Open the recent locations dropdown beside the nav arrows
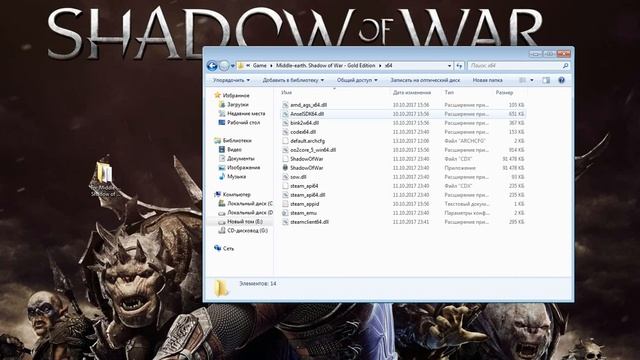 point(233,66)
